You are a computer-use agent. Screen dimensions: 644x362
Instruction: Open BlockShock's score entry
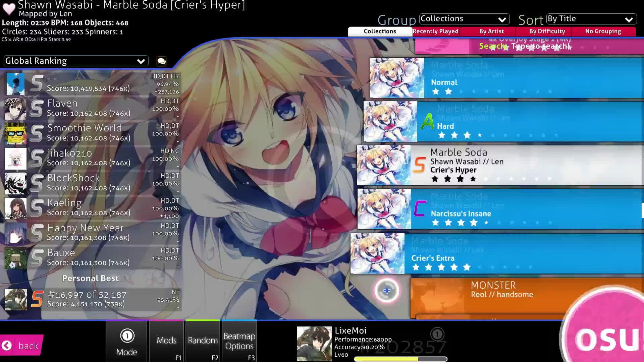92,183
